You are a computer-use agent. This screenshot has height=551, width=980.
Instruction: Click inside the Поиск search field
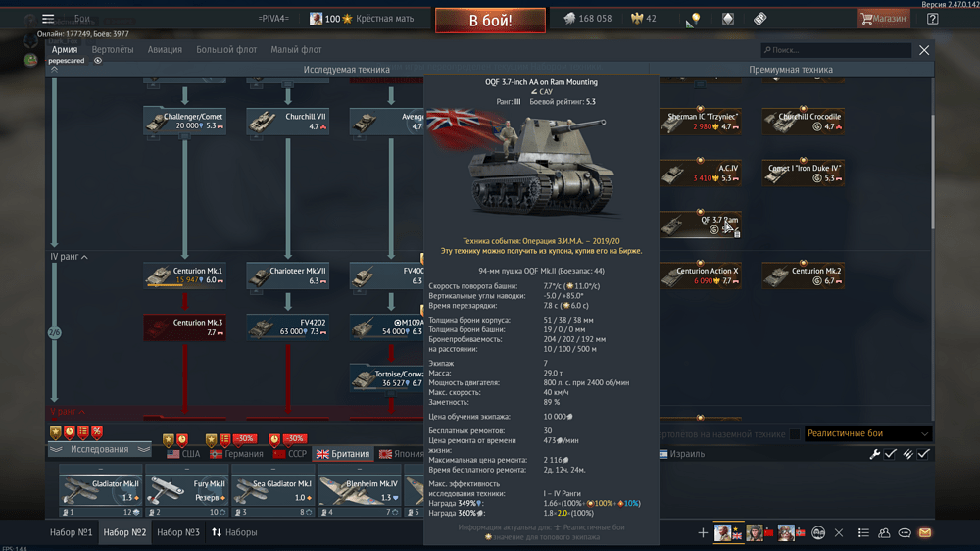click(836, 50)
